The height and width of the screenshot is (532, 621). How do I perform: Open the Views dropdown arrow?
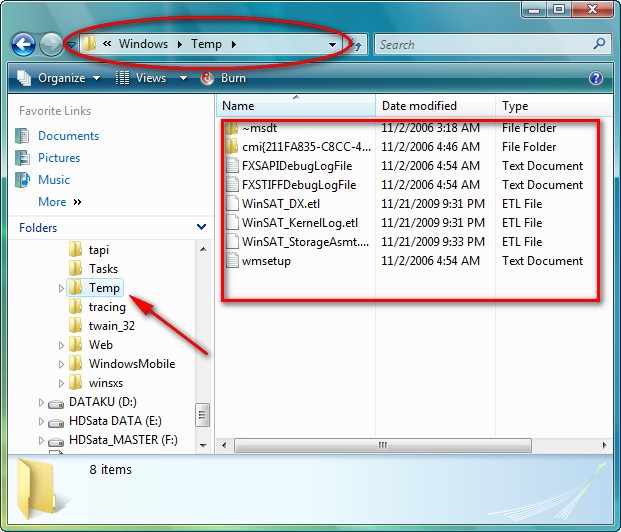point(183,78)
